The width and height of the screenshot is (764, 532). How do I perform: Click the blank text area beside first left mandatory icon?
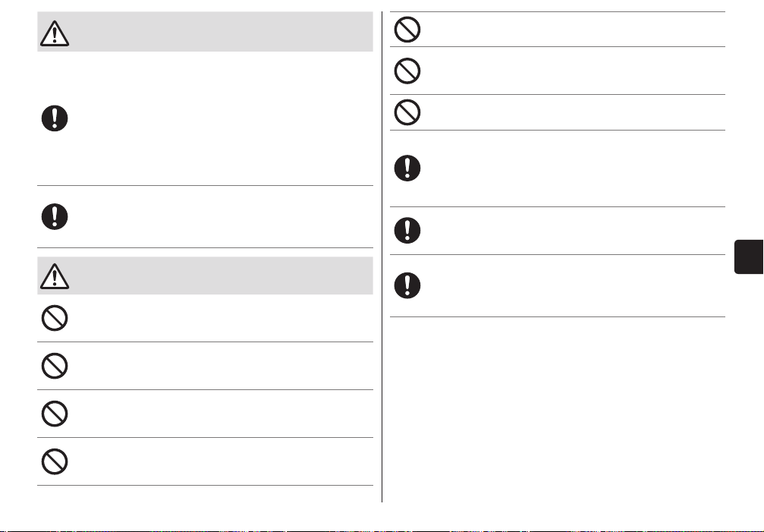tap(223, 118)
